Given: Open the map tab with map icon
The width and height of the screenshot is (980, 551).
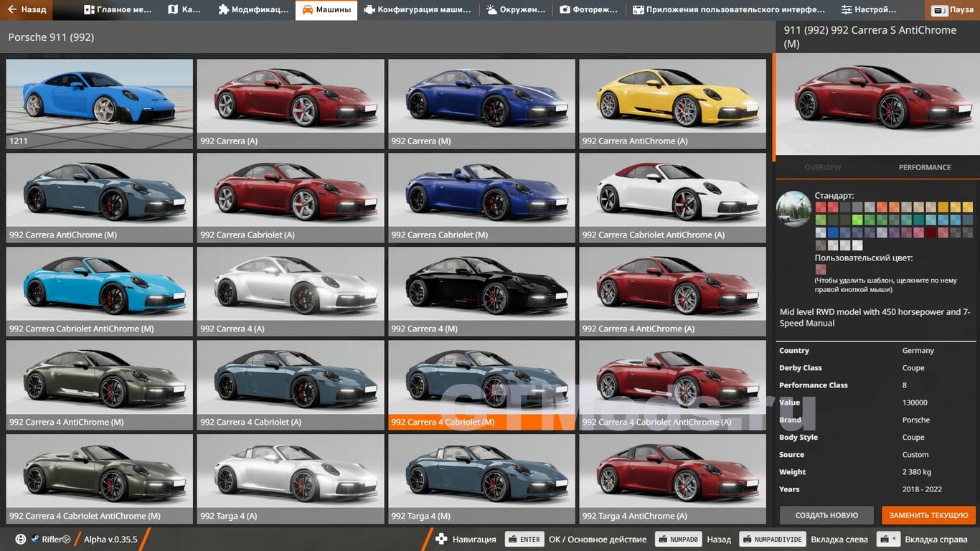Looking at the screenshot, I should pyautogui.click(x=184, y=10).
